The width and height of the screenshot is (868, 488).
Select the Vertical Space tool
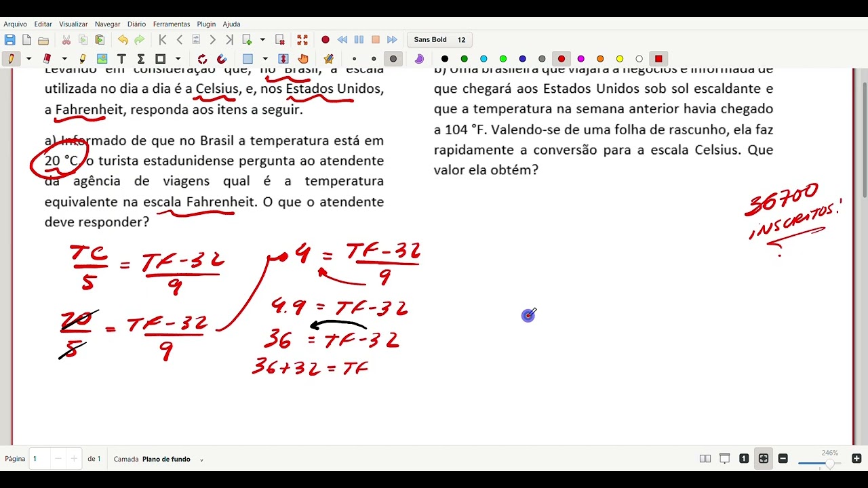pos(283,59)
